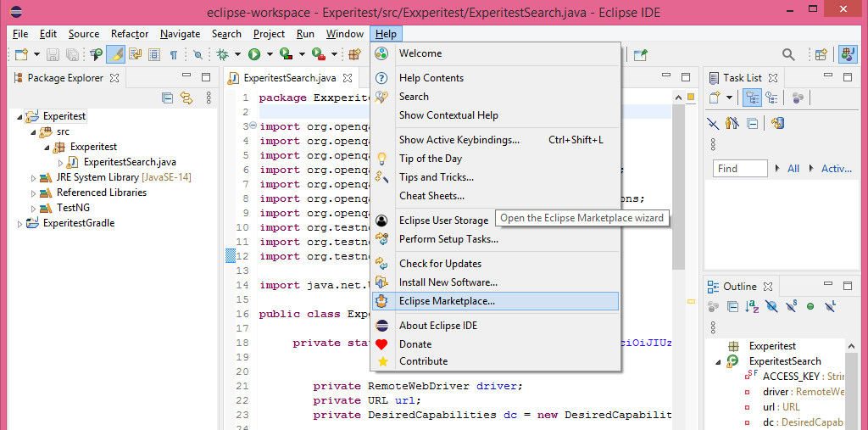This screenshot has width=868, height=430.
Task: Click Skip All Breakpoints icon
Action: click(x=198, y=54)
